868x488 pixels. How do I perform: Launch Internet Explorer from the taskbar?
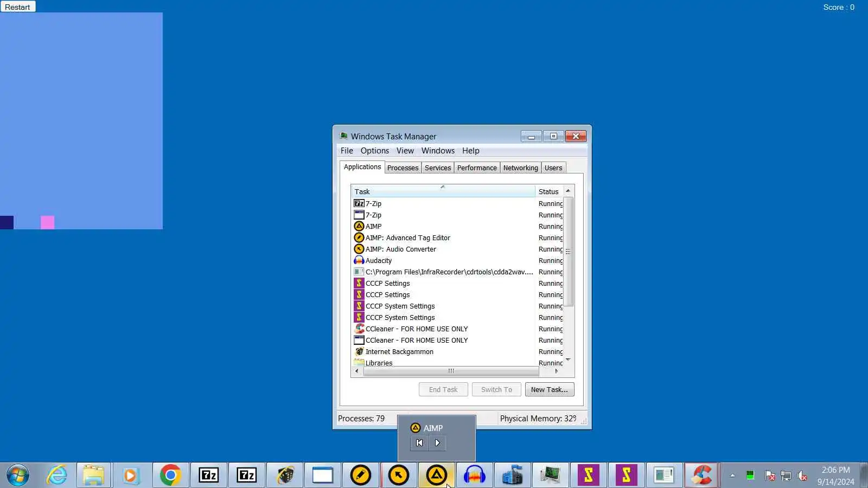56,476
